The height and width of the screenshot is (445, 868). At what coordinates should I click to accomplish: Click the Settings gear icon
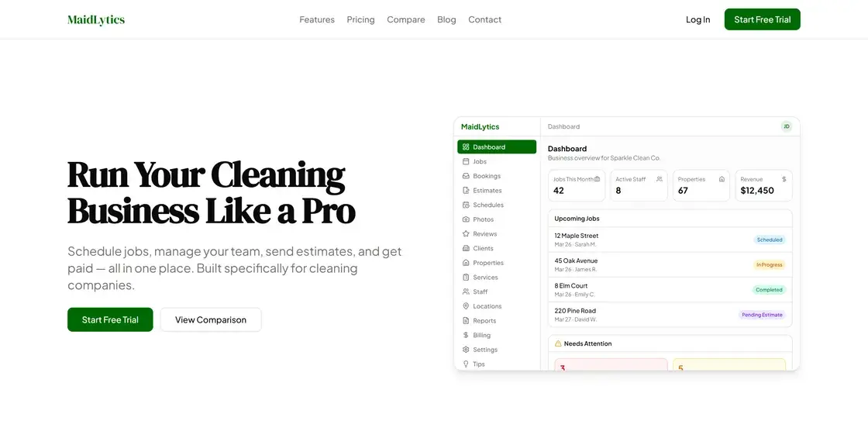466,350
